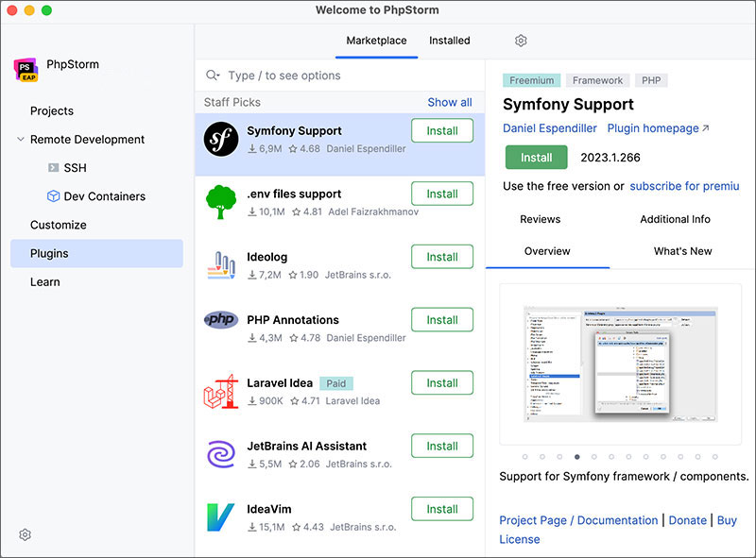Install JetBrains AI Assistant
The width and height of the screenshot is (756, 558).
442,447
